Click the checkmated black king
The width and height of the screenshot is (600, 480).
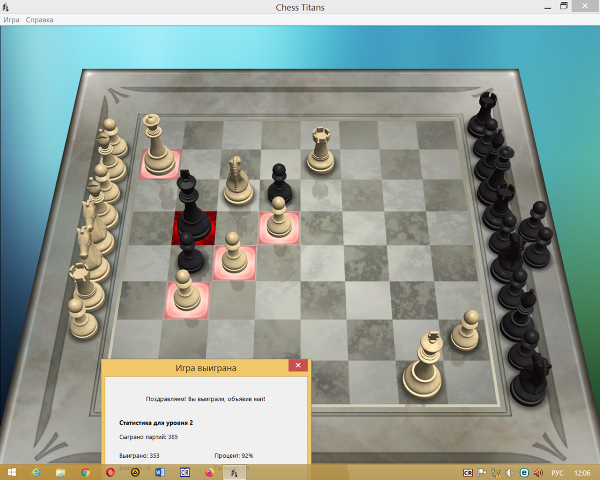[x=192, y=210]
